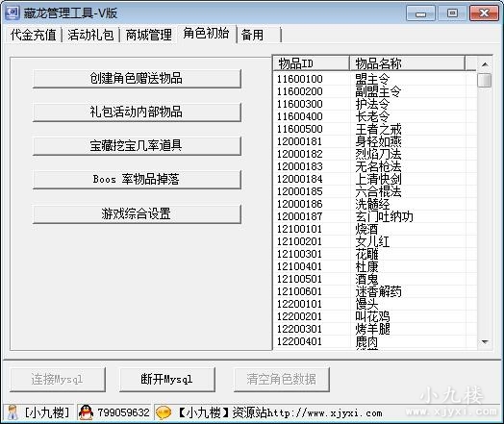504x424 pixels.
Task: Click the 创建角色赠送物品 button
Action: [137, 79]
